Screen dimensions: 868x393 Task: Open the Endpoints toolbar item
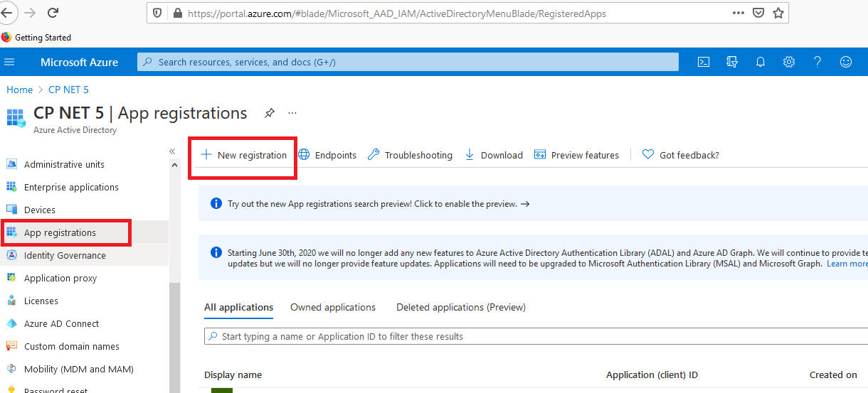point(327,155)
